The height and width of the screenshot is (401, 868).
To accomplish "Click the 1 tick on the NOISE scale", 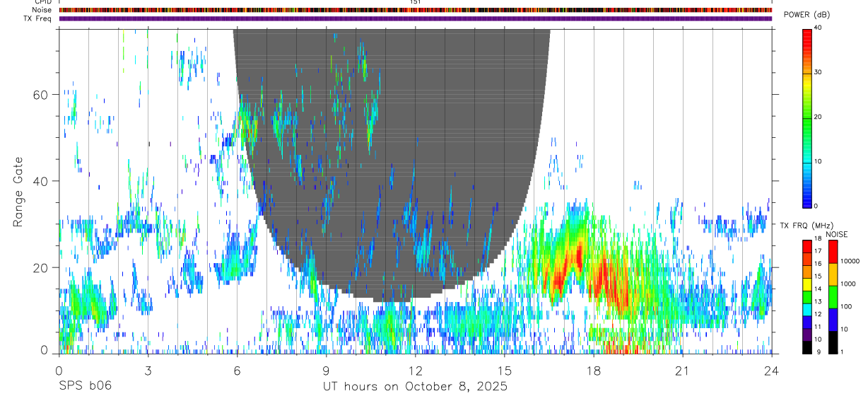I will pyautogui.click(x=842, y=352).
